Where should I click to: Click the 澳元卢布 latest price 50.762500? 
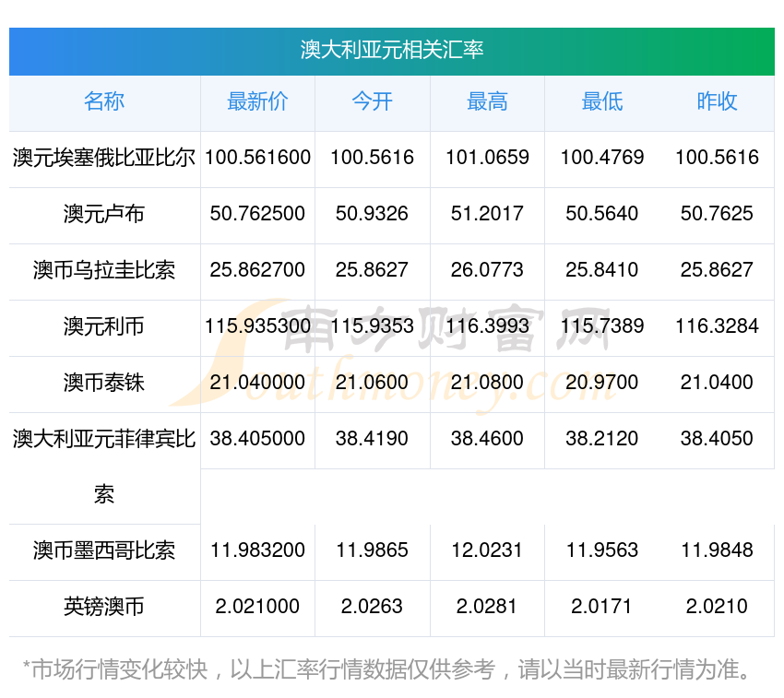[x=257, y=214]
